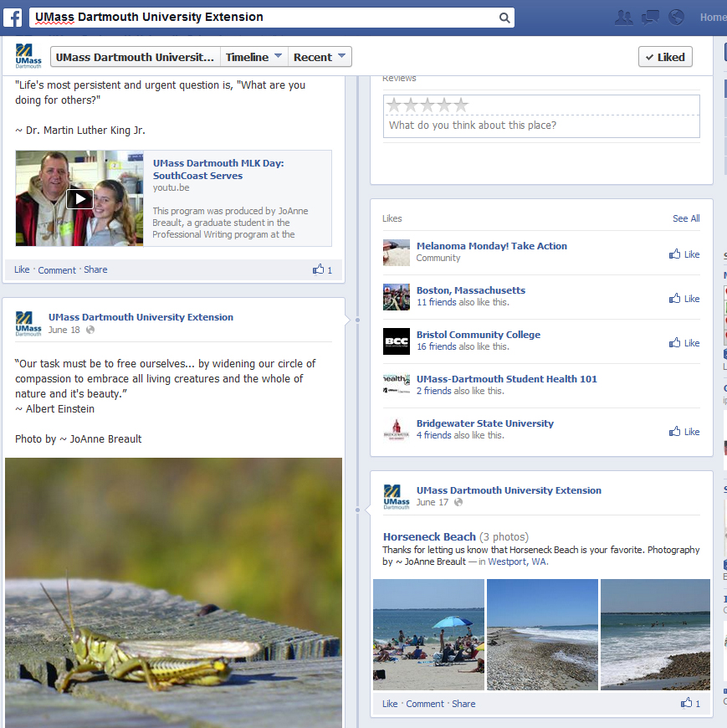Viewport: 727px width, 728px height.
Task: Expand the Timeline dropdown
Action: 255,57
